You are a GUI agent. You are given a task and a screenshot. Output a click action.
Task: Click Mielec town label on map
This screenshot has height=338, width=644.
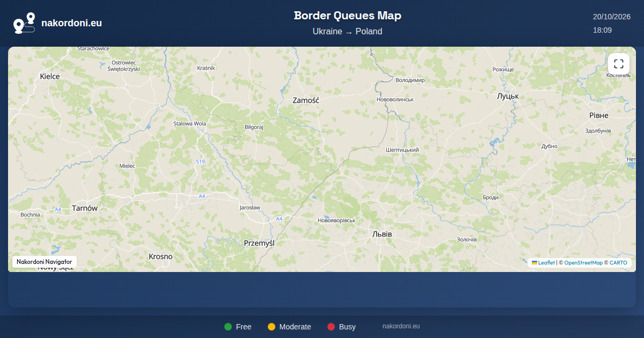point(127,166)
